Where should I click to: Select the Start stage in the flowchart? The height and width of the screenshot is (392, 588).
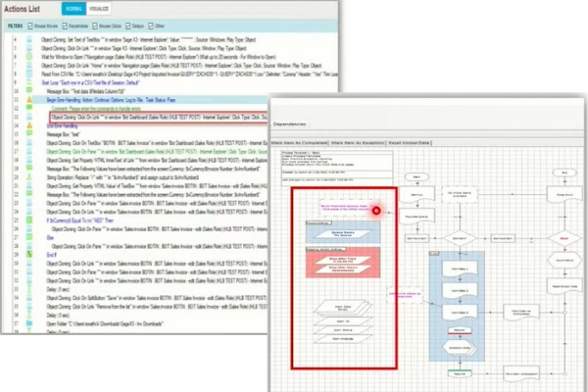tap(417, 176)
